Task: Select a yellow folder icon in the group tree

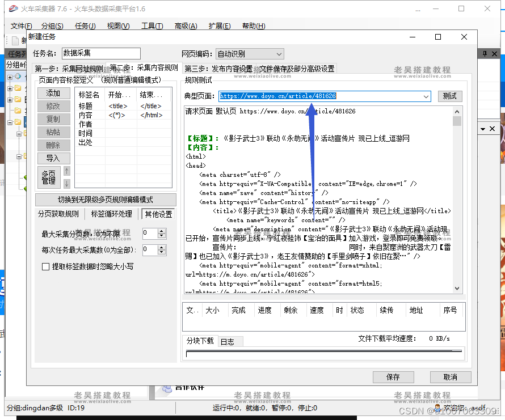Action: [19, 88]
